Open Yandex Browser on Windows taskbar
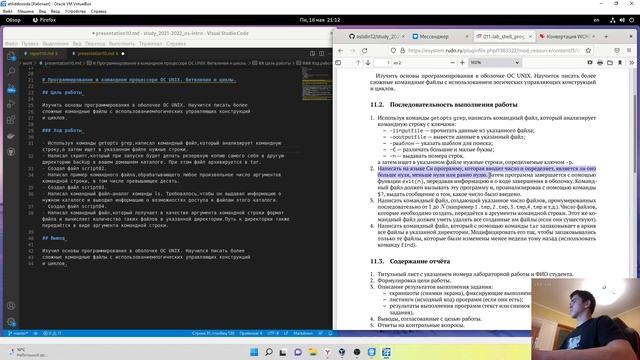640x360 pixels. click(x=327, y=352)
